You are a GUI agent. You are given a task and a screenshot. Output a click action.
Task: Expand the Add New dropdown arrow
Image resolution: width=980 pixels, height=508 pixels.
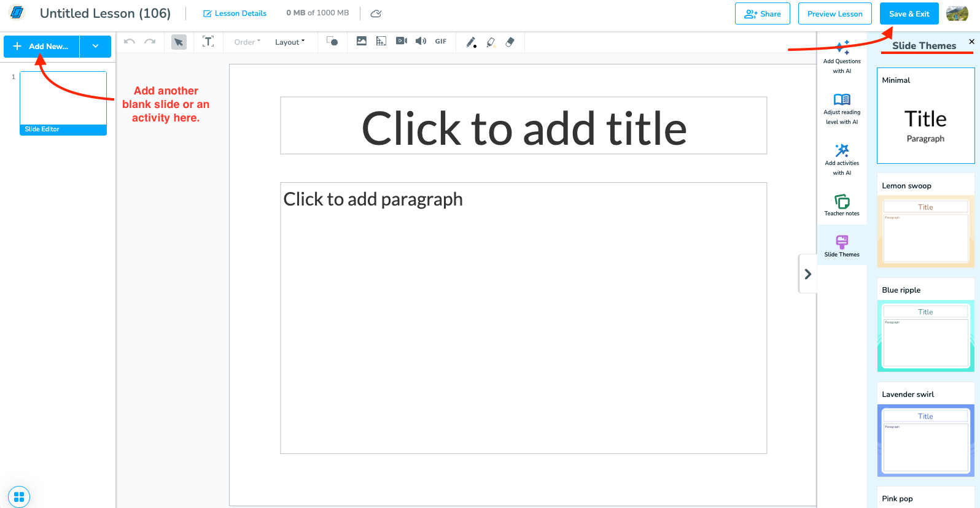(x=96, y=46)
